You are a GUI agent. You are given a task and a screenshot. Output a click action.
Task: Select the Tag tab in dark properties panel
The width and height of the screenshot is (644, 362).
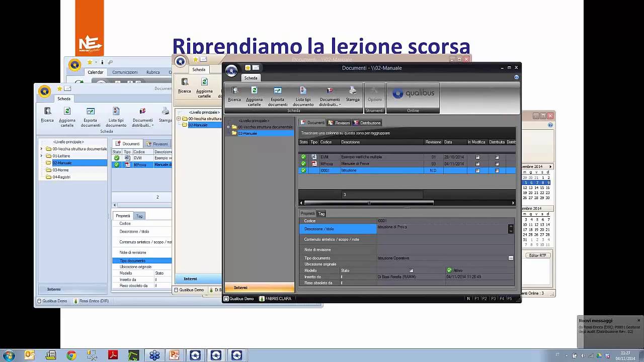321,214
